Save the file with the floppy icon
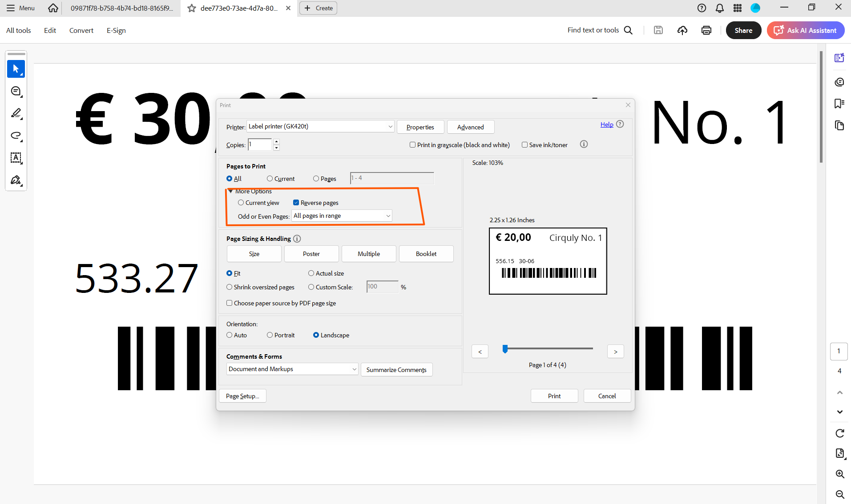The height and width of the screenshot is (504, 851). 658,30
